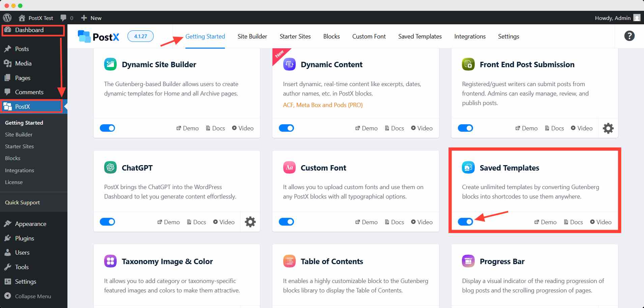
Task: Open the PostX Test site home link
Action: point(36,18)
